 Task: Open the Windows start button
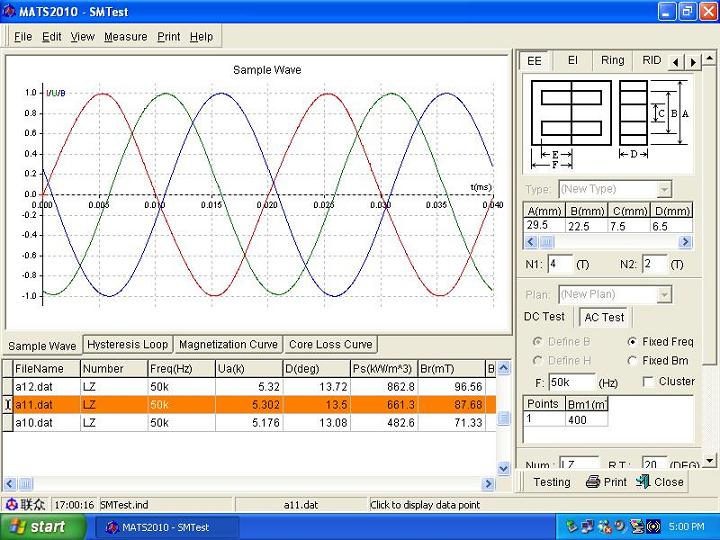click(37, 527)
